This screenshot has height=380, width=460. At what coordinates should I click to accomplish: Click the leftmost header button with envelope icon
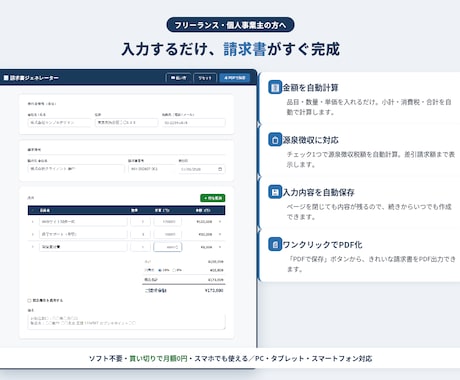pos(178,78)
